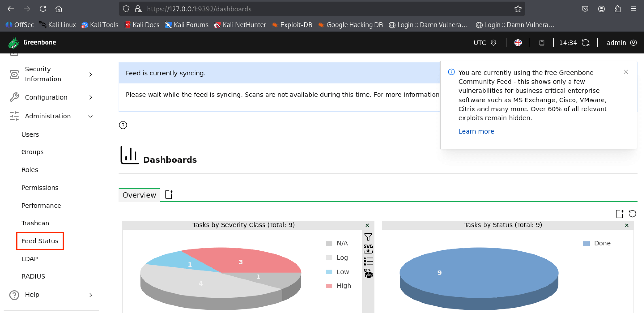Open Feed Status in the sidebar
This screenshot has height=313, width=644.
(x=40, y=241)
